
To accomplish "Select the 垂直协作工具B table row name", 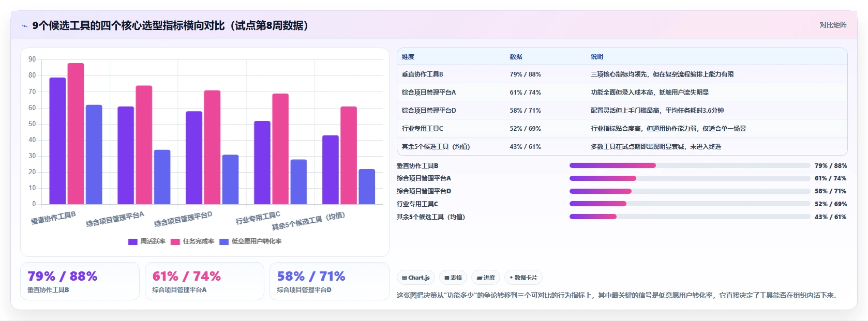I will (423, 74).
